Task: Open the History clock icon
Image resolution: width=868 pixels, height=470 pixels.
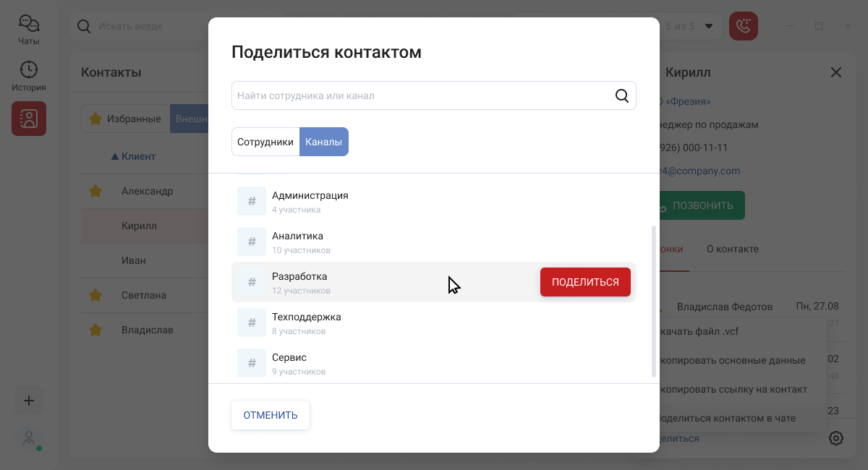Action: point(29,76)
